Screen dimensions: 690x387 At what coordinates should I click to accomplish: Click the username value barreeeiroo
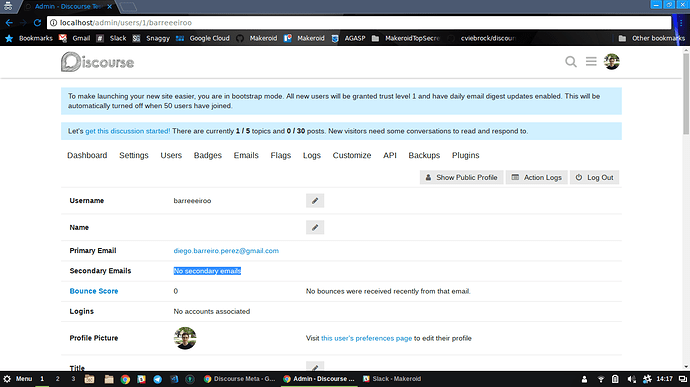coord(192,201)
